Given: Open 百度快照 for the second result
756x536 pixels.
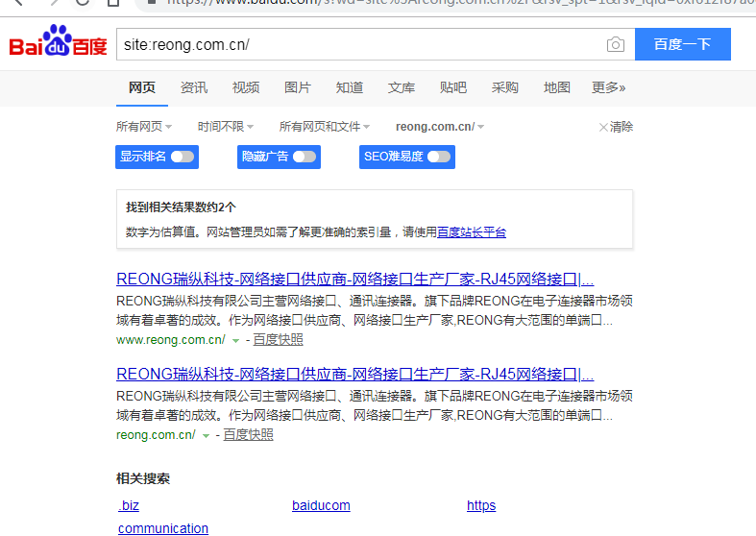Looking at the screenshot, I should [248, 435].
